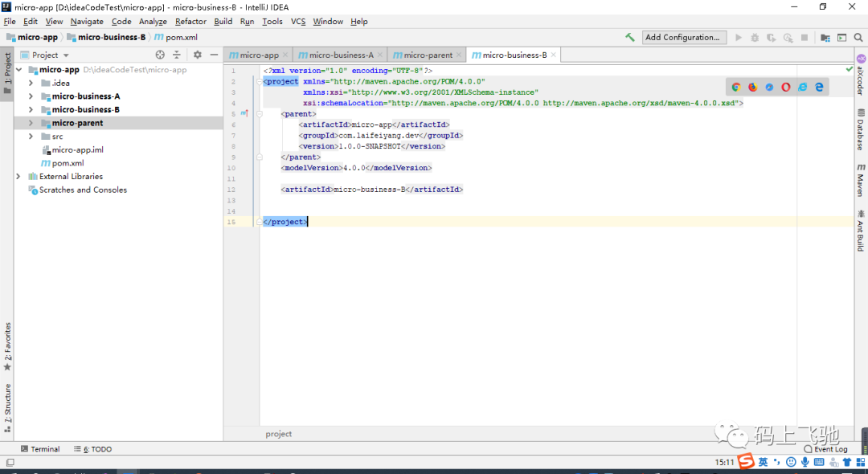Toggle the aiXcoder side panel
Image resolution: width=868 pixels, height=474 pixels.
(861, 75)
